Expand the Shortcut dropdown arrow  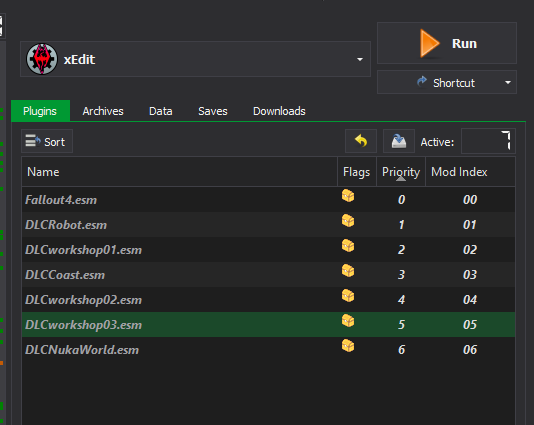click(x=508, y=82)
